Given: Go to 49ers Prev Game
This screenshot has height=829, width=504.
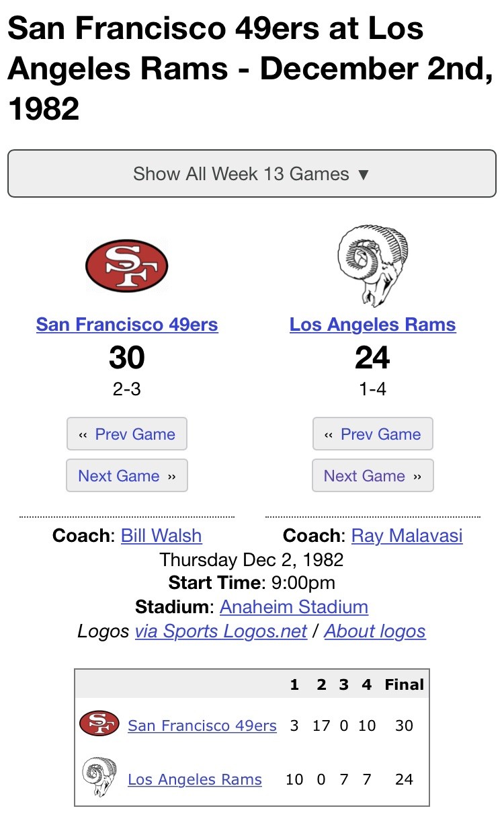Looking at the screenshot, I should point(127,434).
